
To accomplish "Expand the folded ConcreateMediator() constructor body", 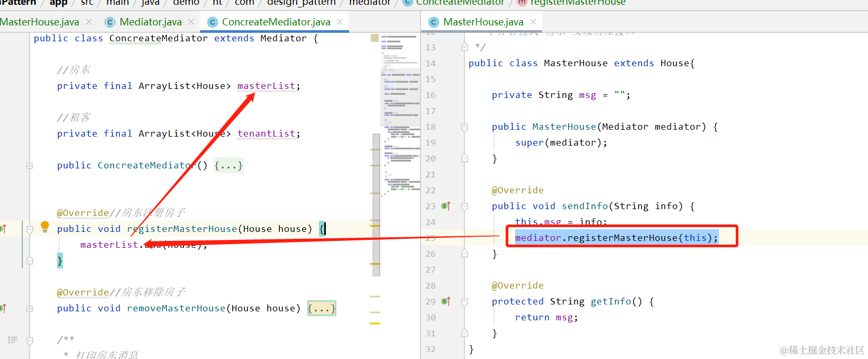I will 229,166.
